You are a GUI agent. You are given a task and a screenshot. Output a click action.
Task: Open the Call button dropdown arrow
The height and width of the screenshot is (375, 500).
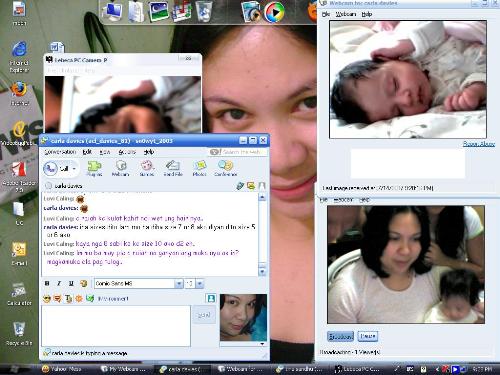point(74,169)
